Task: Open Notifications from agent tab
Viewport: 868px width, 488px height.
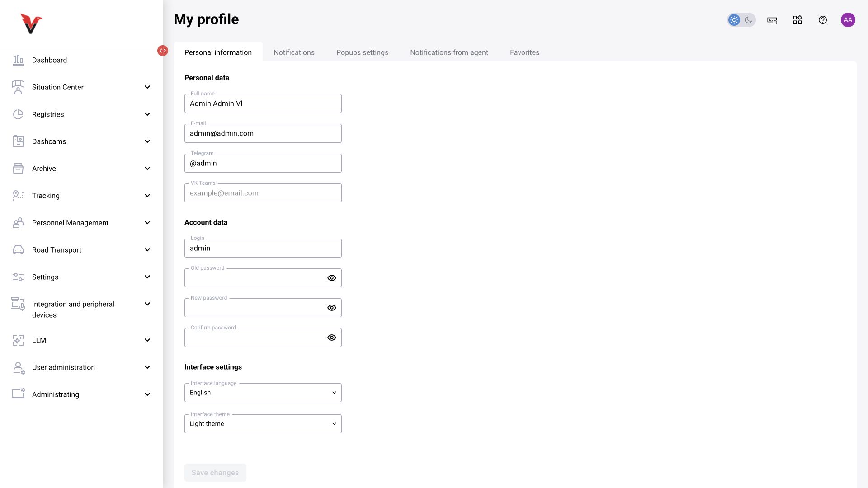Action: (449, 52)
